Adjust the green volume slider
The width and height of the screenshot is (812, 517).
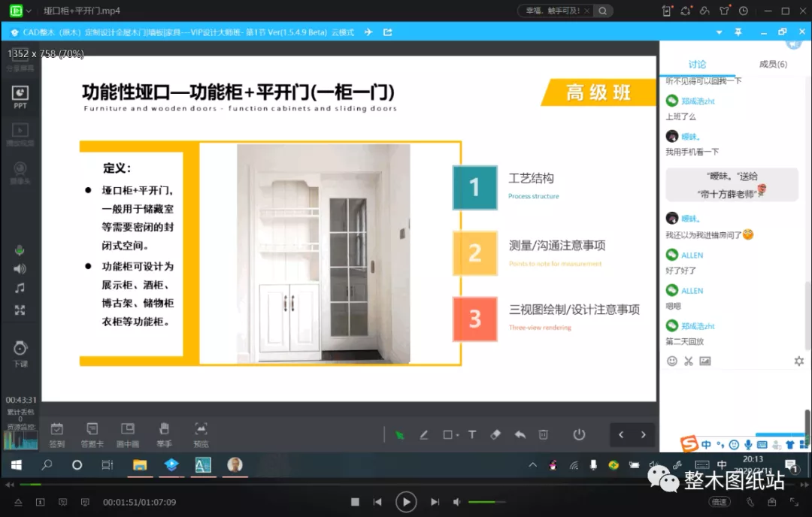[x=486, y=502]
